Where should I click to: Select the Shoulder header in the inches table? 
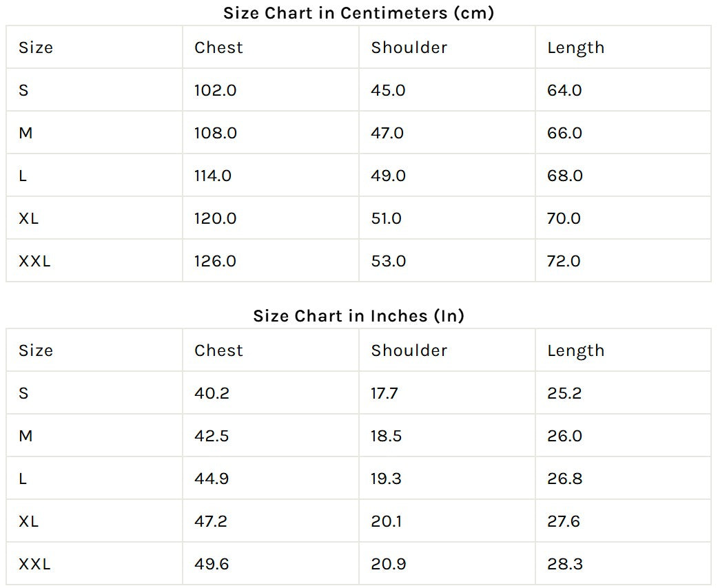[x=409, y=350]
